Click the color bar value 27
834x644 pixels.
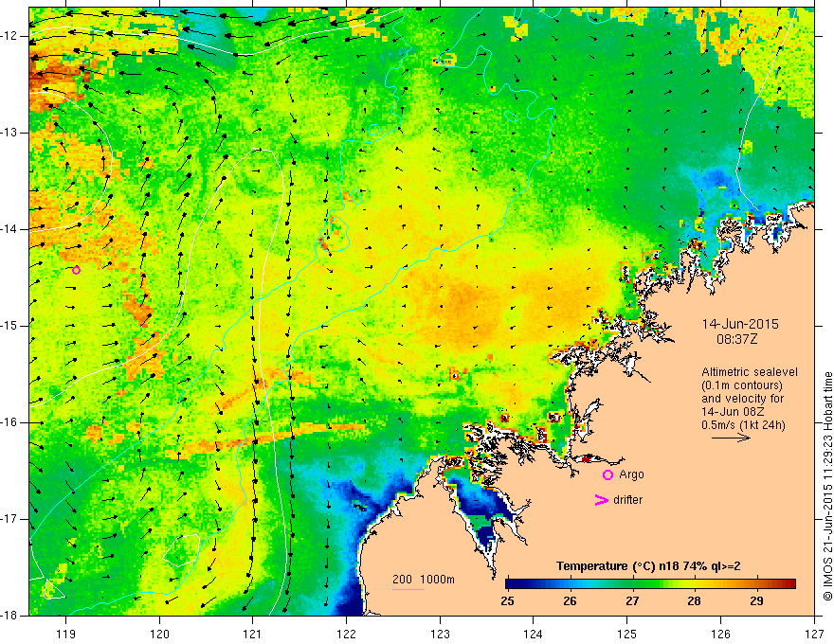(x=632, y=601)
